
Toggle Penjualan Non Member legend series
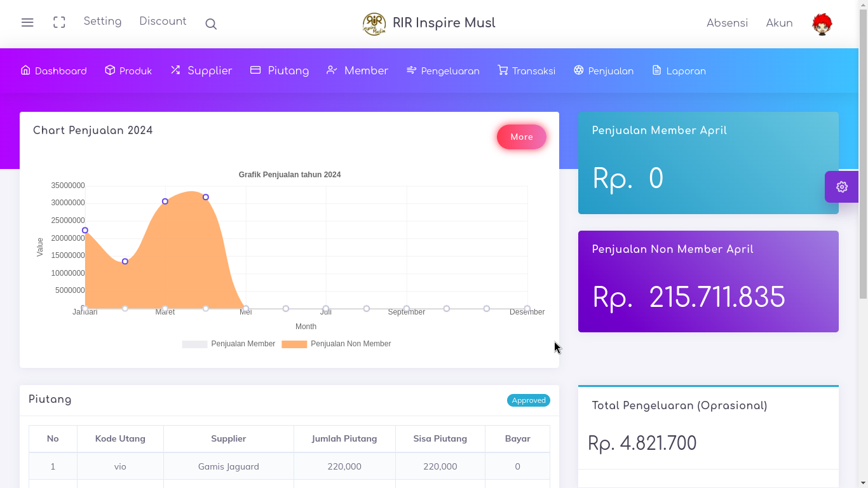[337, 344]
